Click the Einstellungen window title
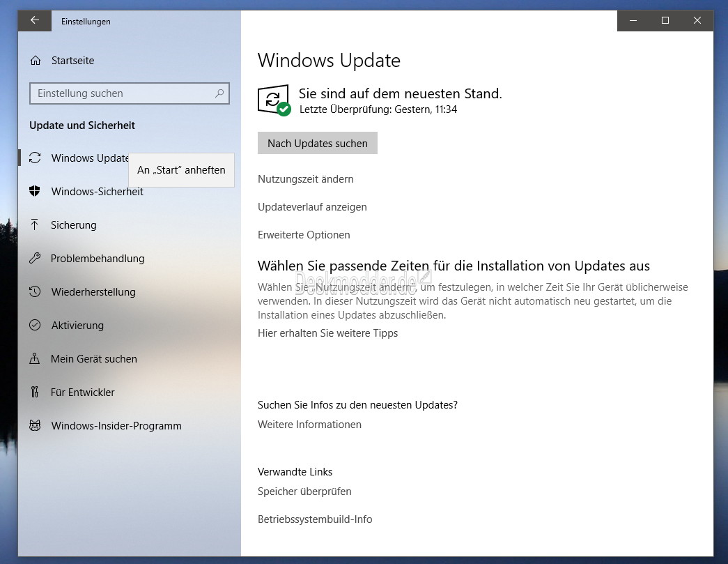This screenshot has width=728, height=564. (x=86, y=22)
